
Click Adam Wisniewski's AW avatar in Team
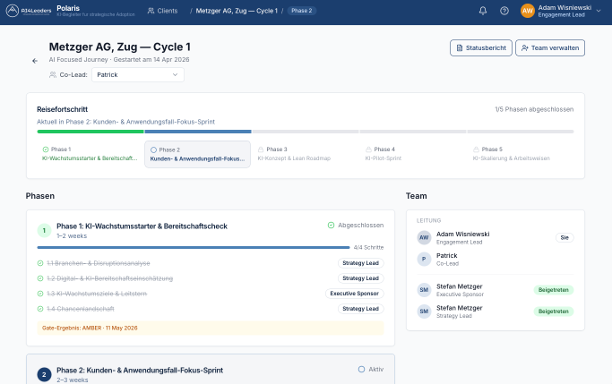tap(424, 238)
